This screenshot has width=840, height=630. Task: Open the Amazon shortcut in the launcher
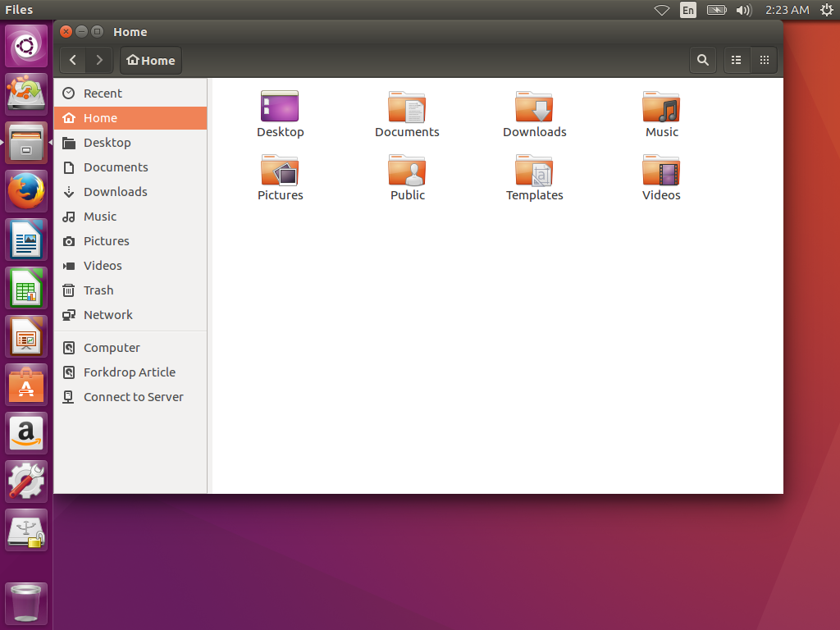point(26,432)
